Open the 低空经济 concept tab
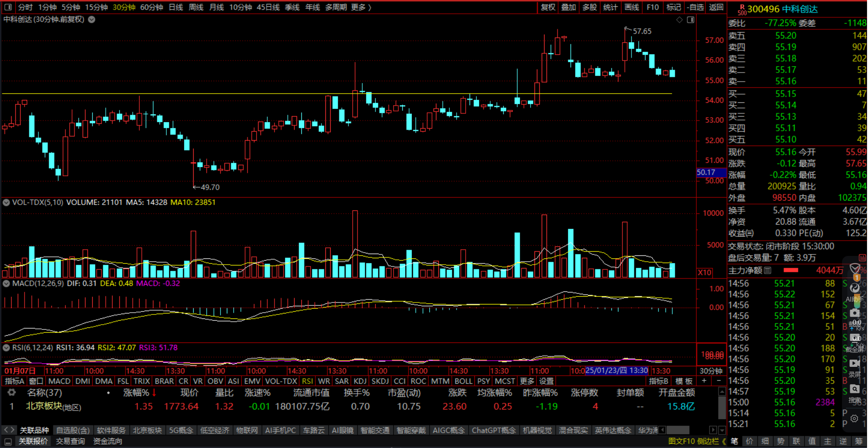 215,430
